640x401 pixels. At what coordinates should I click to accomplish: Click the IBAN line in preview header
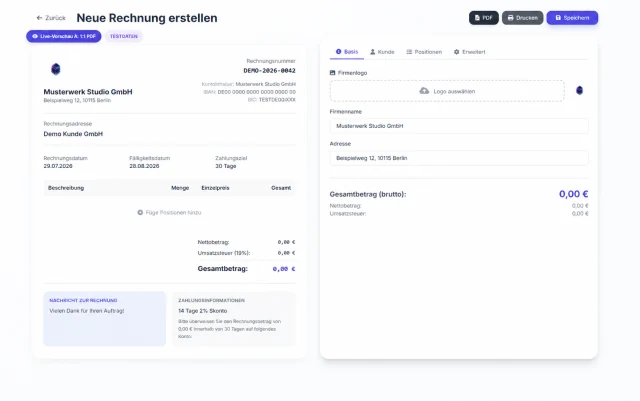click(249, 92)
